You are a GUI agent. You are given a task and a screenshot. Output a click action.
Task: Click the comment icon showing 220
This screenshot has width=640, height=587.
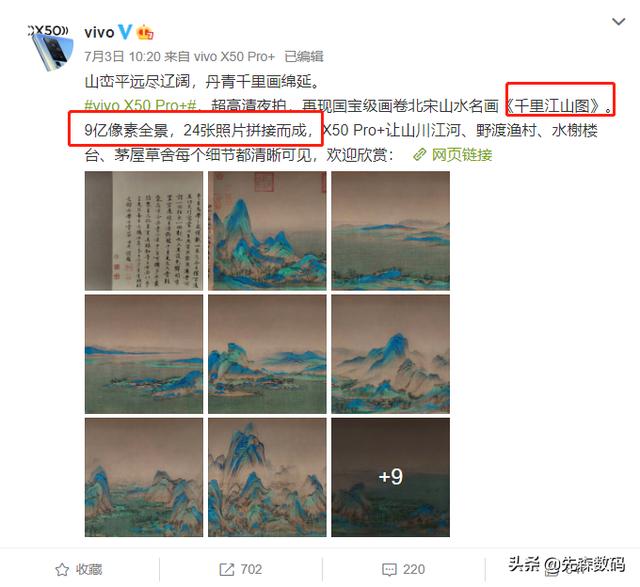(389, 569)
